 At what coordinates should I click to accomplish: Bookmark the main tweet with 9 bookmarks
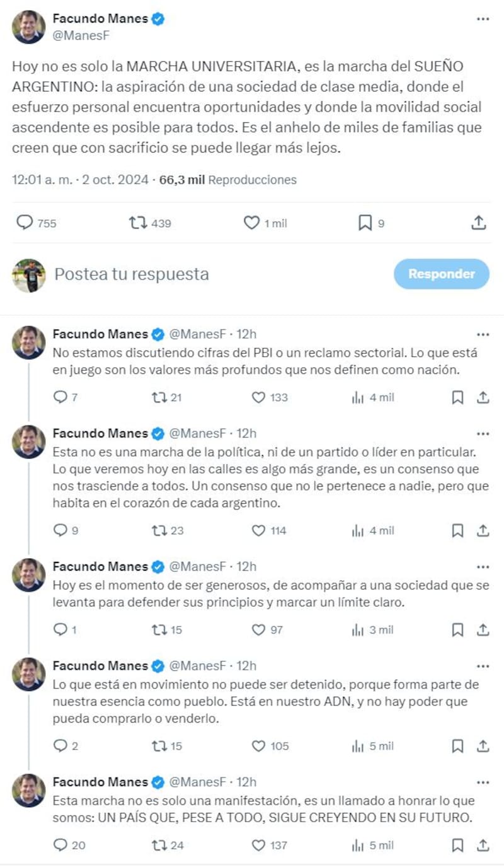tap(365, 223)
